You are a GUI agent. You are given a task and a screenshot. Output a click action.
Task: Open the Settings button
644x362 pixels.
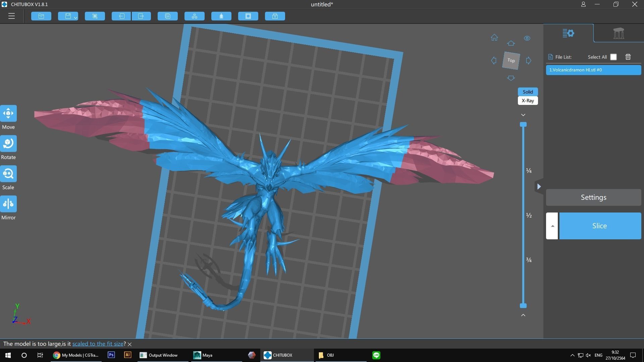pos(594,197)
